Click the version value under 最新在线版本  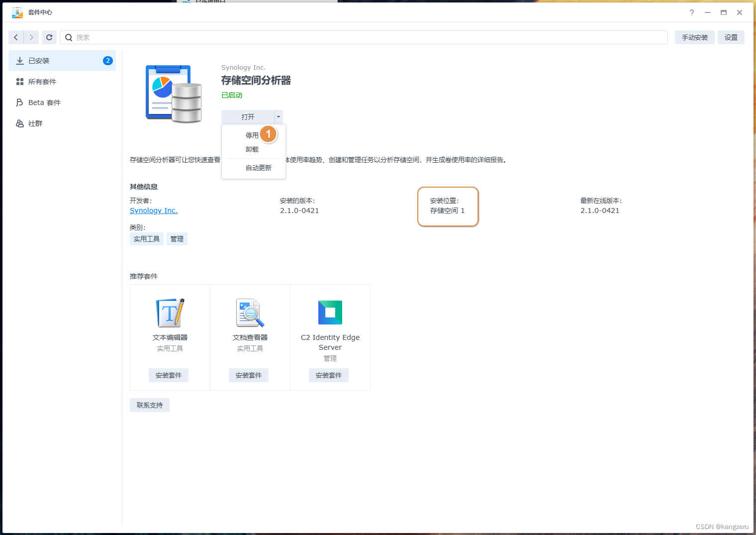click(x=600, y=211)
